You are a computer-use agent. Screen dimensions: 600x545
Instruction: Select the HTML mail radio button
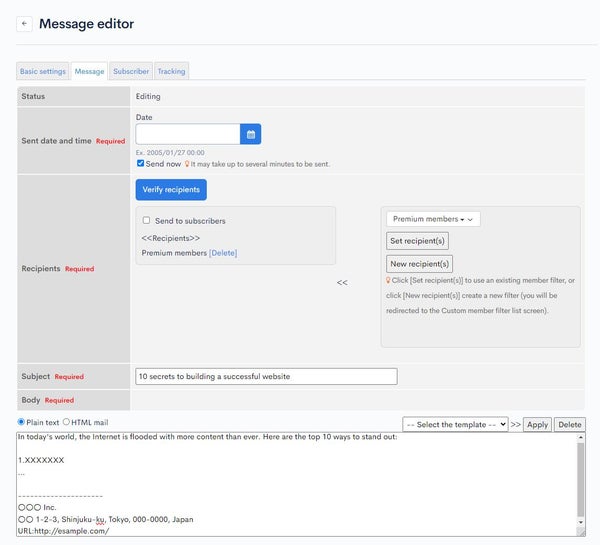pyautogui.click(x=66, y=422)
